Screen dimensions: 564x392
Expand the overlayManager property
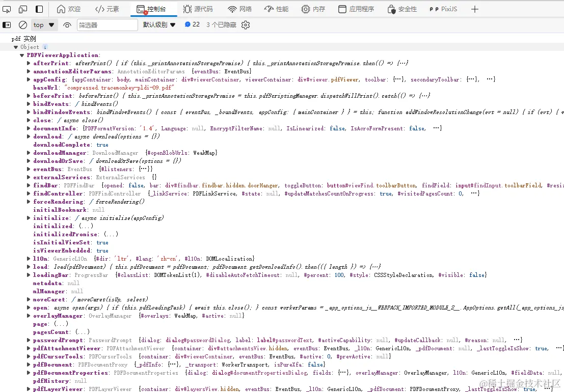[29, 316]
